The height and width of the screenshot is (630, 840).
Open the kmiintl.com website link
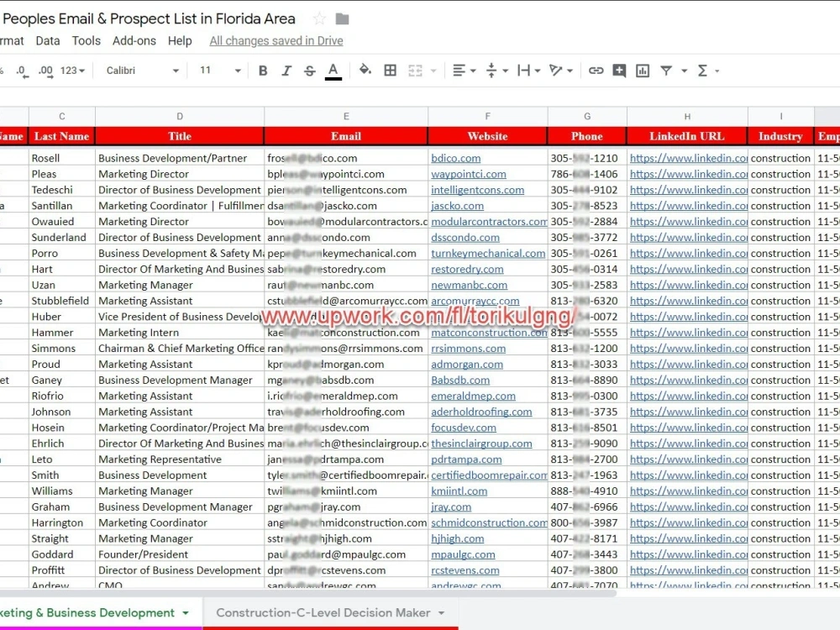click(x=459, y=491)
